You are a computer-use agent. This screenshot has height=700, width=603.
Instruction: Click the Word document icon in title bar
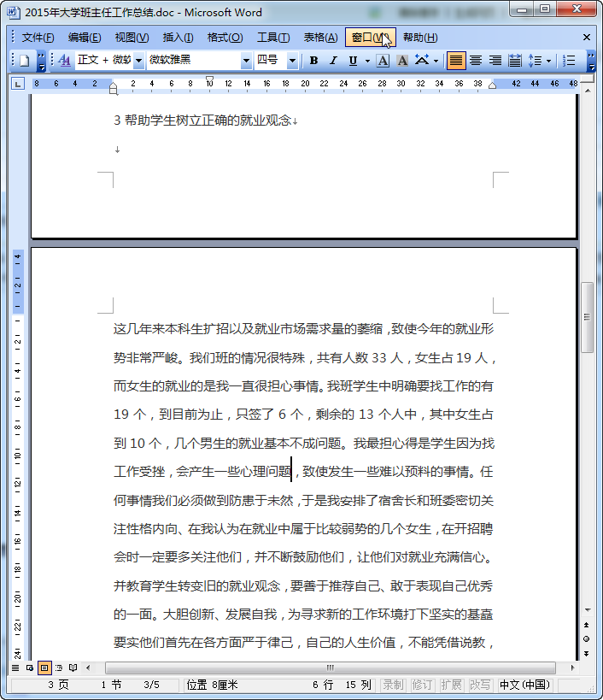tap(14, 12)
